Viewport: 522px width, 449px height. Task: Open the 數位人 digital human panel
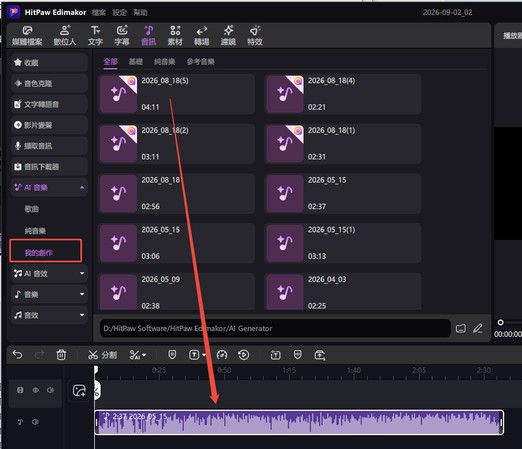coord(65,36)
